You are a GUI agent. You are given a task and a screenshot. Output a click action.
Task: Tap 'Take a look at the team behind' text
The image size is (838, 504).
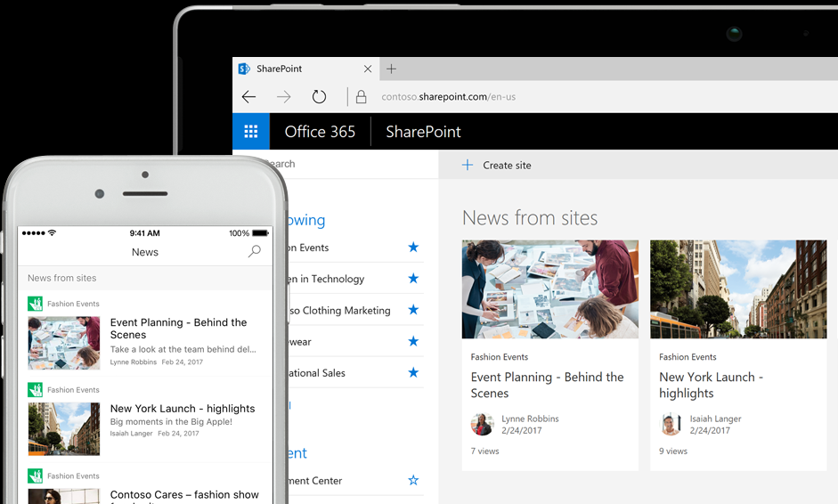tap(183, 349)
